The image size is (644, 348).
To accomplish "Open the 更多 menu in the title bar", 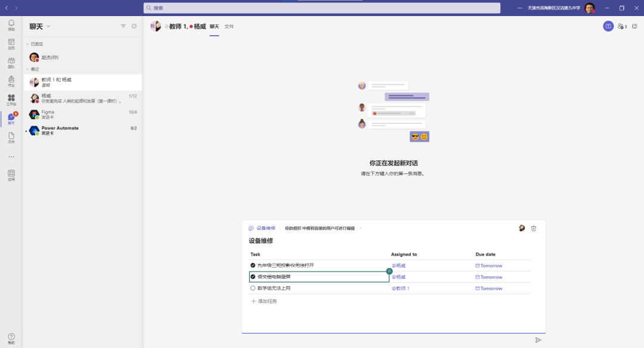I will click(519, 7).
